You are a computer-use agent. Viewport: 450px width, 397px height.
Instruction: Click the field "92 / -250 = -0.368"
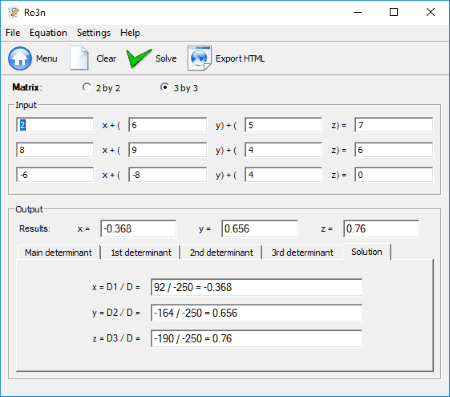(256, 287)
